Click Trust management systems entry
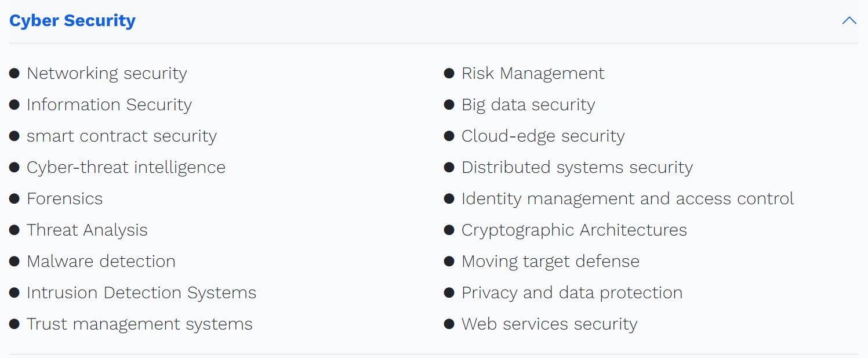Viewport: 868px width, 358px height. (140, 324)
